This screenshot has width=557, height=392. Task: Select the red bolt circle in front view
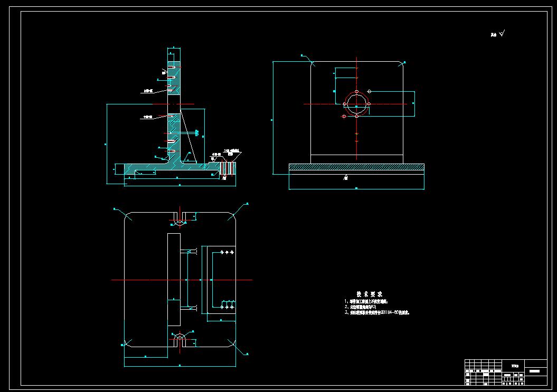(x=357, y=104)
